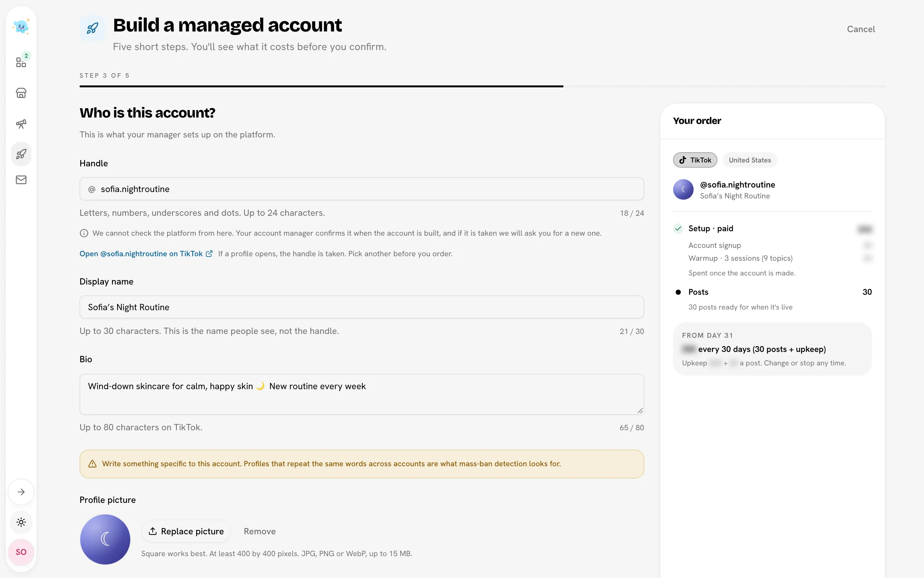
Task: Open the mail inbox icon in sidebar
Action: point(21,180)
